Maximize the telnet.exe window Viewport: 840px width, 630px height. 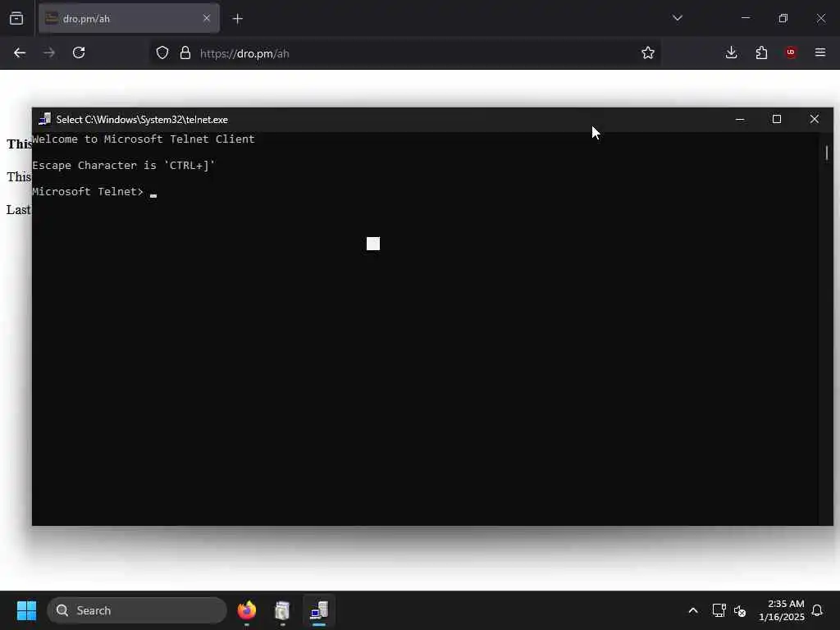click(777, 120)
